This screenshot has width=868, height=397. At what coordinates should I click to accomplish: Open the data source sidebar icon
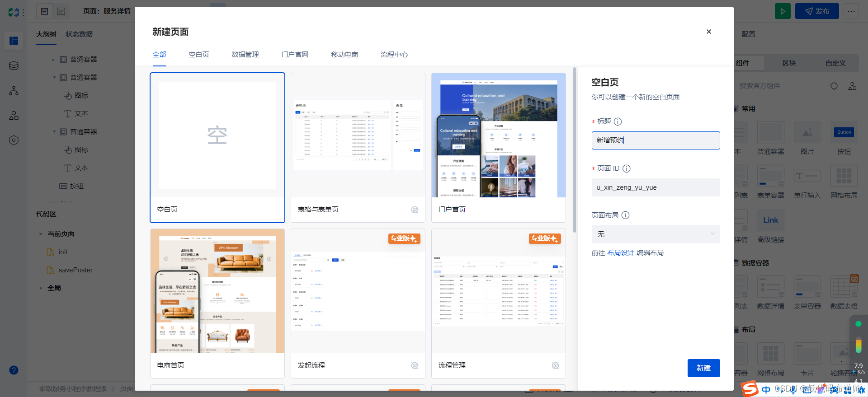click(x=14, y=66)
